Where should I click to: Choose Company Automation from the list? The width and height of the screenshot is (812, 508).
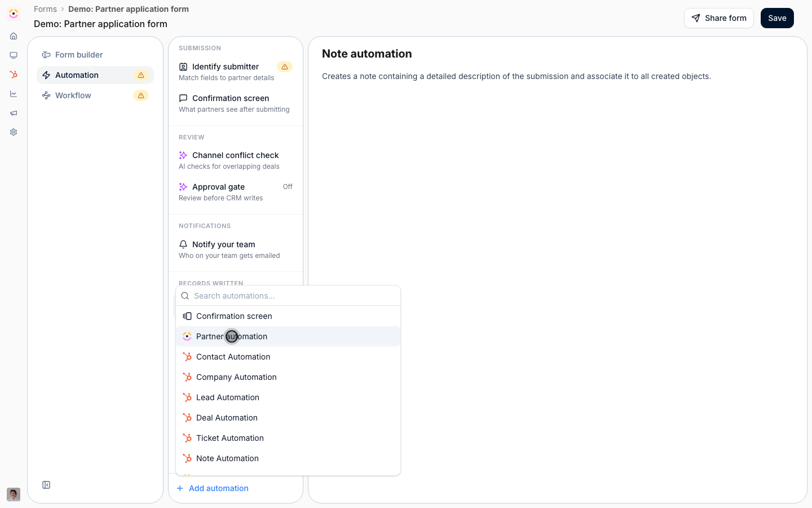pos(288,377)
